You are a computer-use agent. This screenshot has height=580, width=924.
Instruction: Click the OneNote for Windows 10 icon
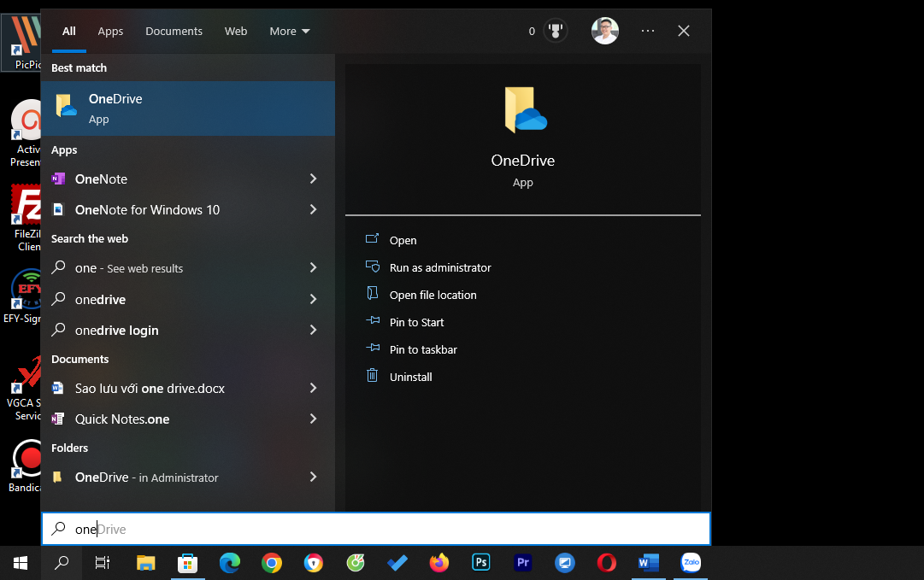coord(58,209)
